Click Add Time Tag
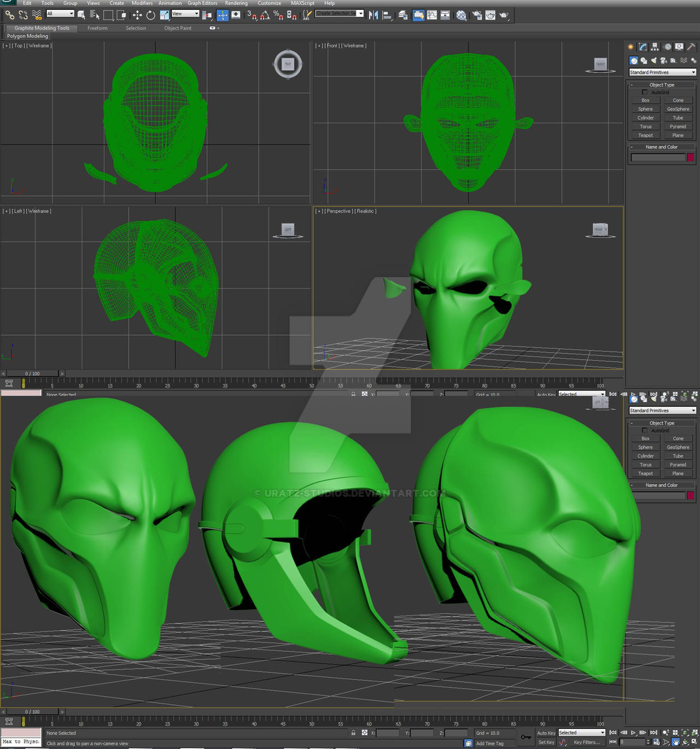 (x=490, y=744)
